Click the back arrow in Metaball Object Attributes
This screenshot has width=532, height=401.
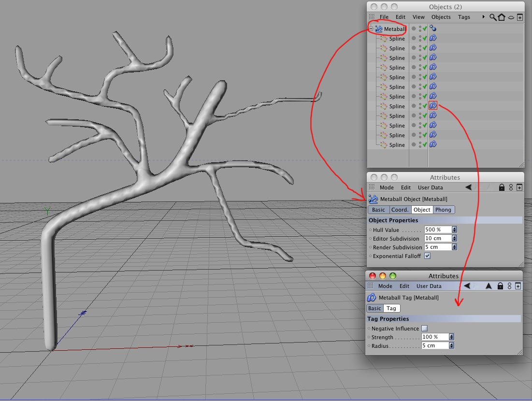point(468,187)
